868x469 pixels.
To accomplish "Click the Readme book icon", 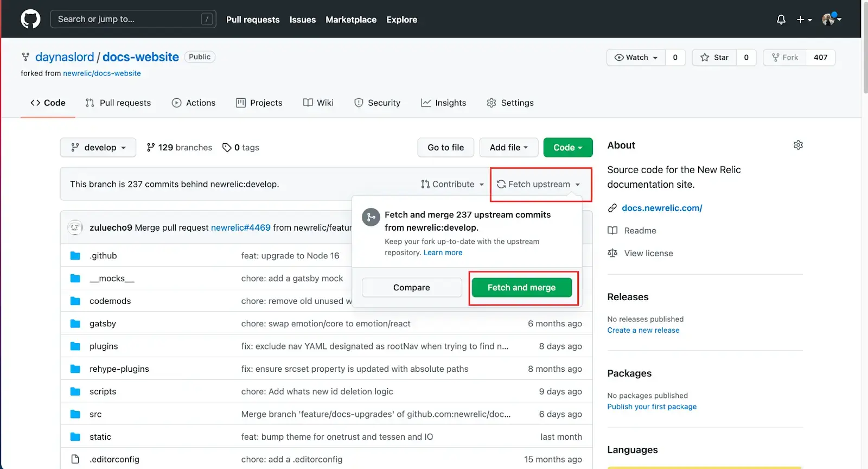I will [612, 231].
